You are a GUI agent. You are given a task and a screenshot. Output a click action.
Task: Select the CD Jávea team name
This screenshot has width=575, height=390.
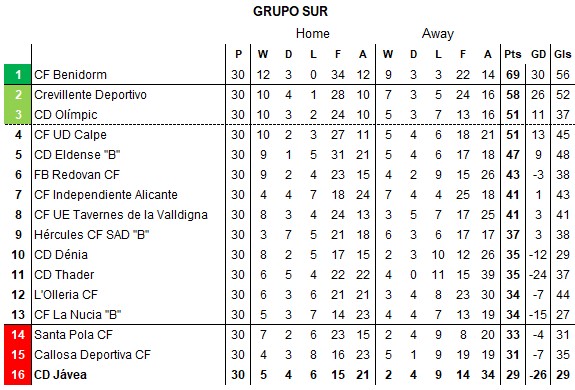61,375
